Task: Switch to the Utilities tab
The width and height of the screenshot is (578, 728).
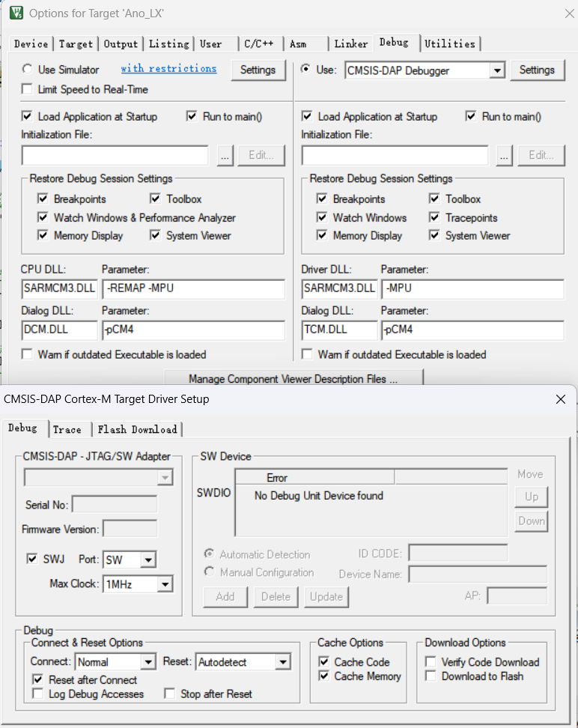Action: pos(450,43)
